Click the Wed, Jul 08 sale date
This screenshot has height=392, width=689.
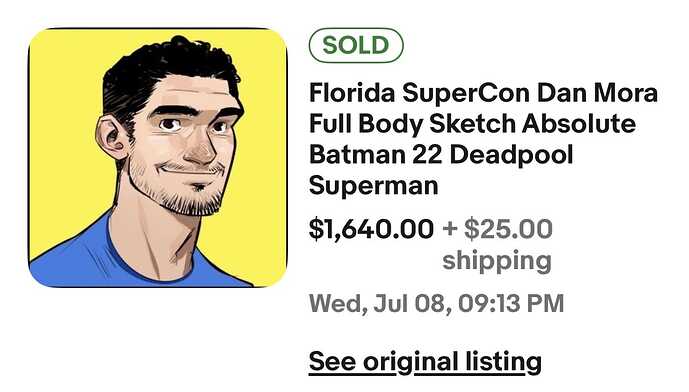tap(380, 304)
